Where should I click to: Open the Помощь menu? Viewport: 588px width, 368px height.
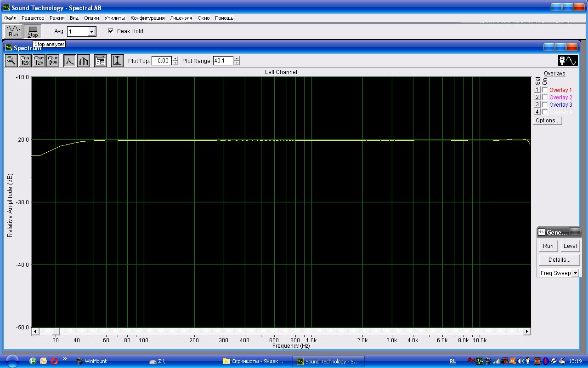coord(224,18)
